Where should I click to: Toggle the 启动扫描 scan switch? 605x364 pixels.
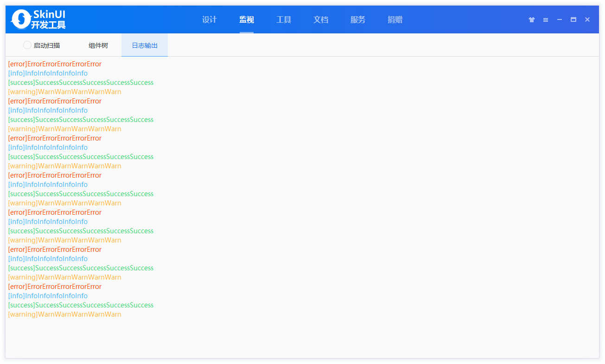(27, 45)
